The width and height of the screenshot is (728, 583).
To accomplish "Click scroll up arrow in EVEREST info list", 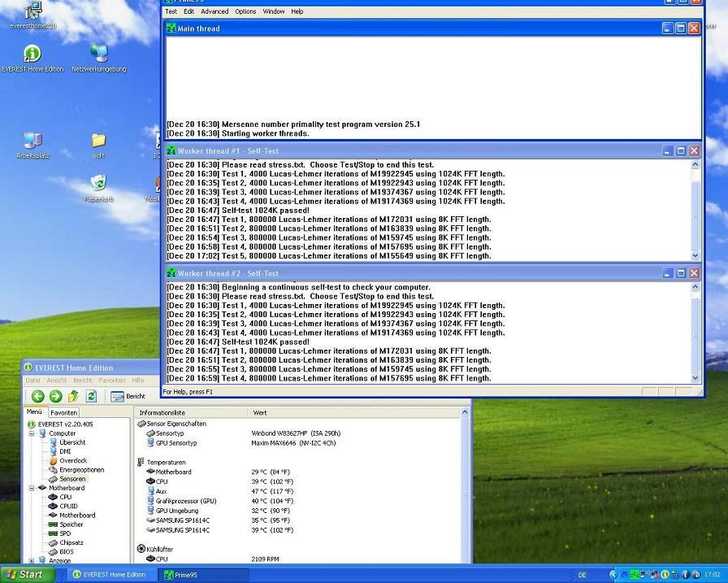I will (465, 412).
